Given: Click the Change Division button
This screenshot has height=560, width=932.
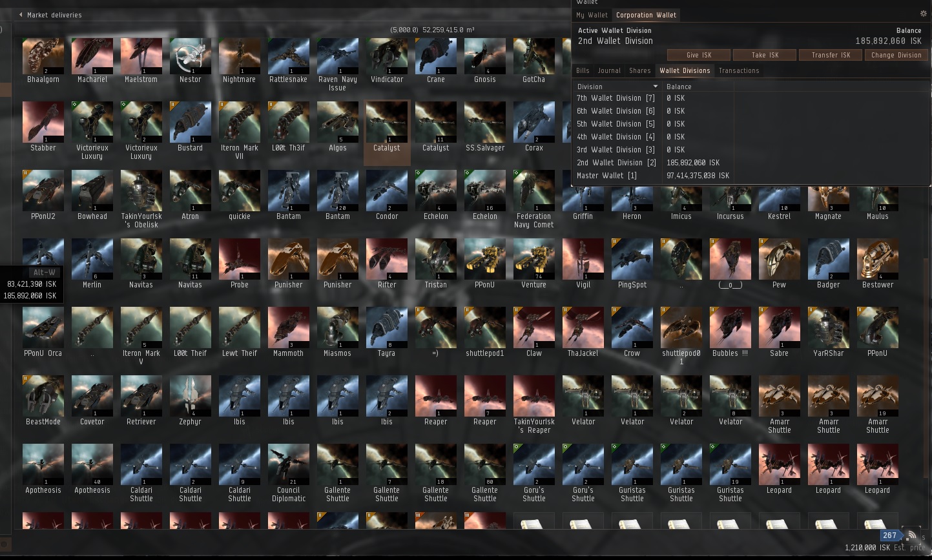Looking at the screenshot, I should pyautogui.click(x=896, y=55).
